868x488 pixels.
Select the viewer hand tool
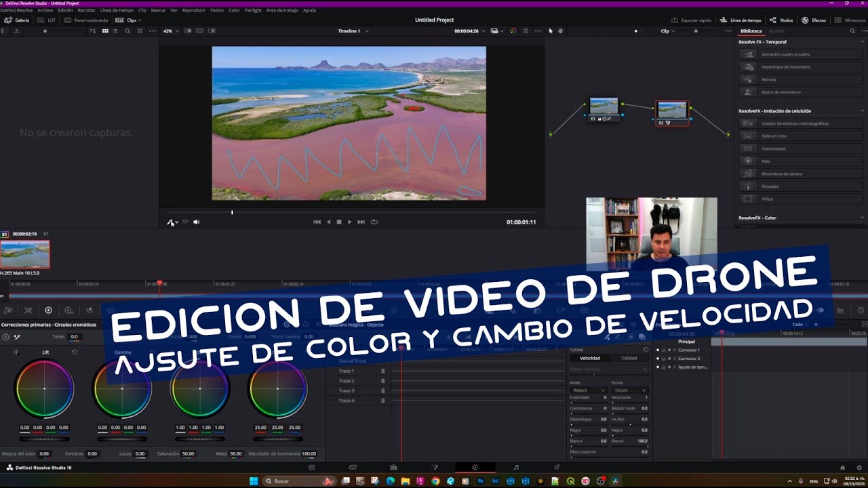coord(562,31)
